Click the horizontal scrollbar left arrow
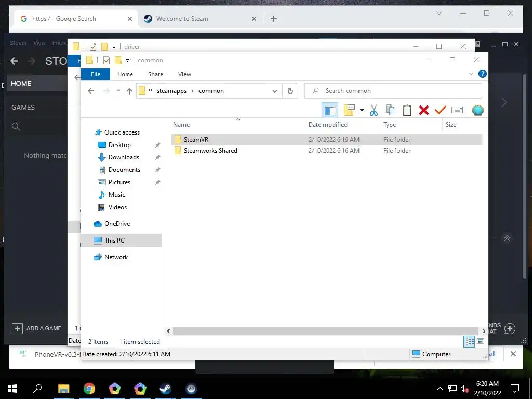Screen dimensions: 532x399 point(168,331)
